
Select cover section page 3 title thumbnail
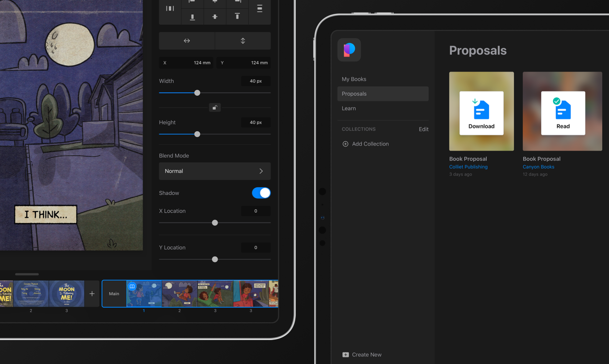tap(67, 294)
